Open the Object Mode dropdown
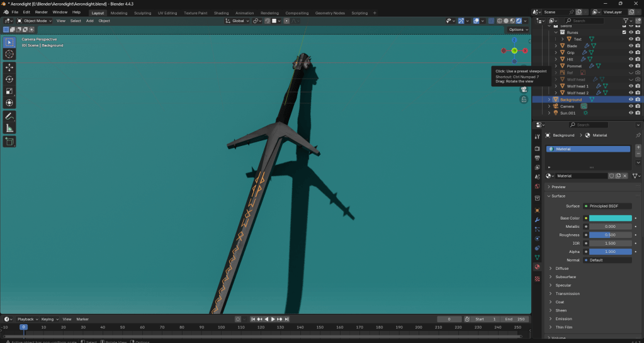644x343 pixels. click(x=35, y=21)
